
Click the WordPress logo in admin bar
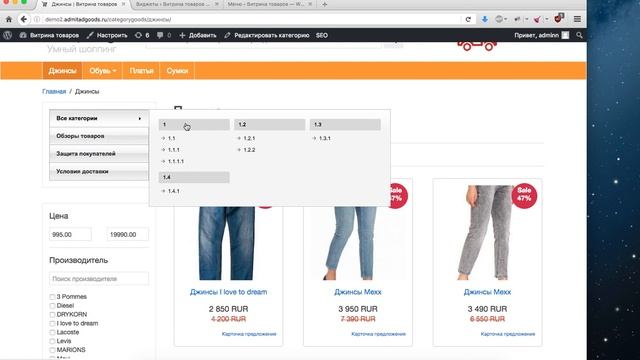tap(7, 35)
